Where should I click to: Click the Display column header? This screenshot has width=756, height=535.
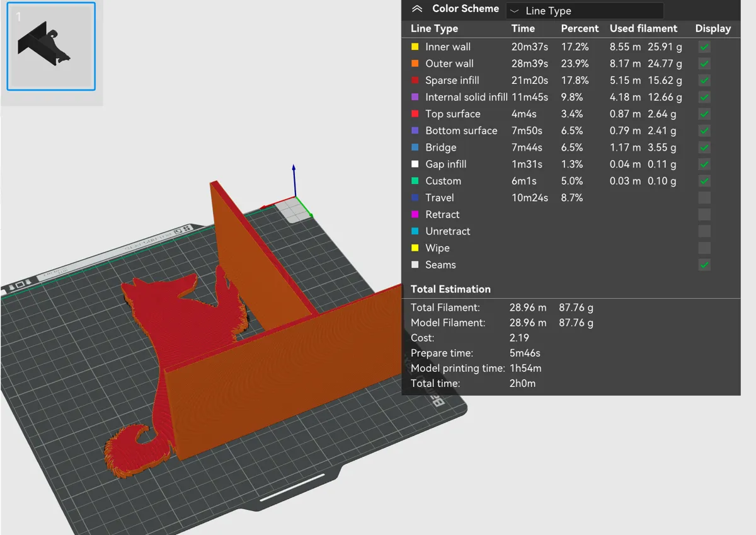(x=713, y=28)
